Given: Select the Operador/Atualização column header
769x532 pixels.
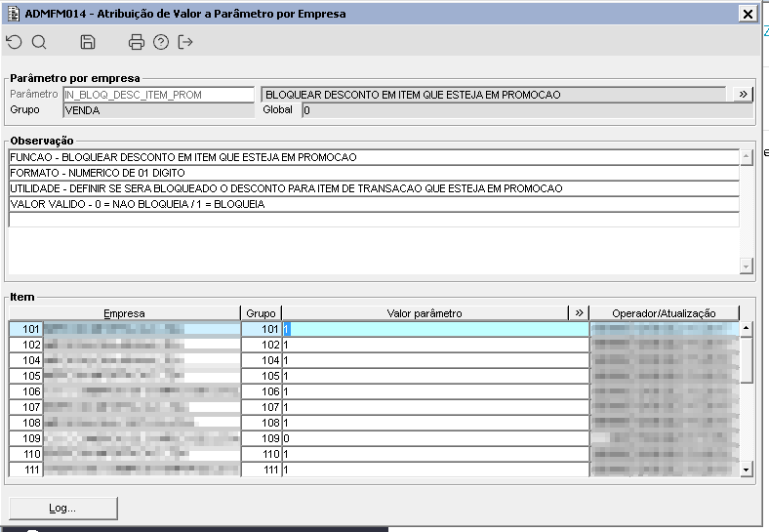Looking at the screenshot, I should point(664,313).
